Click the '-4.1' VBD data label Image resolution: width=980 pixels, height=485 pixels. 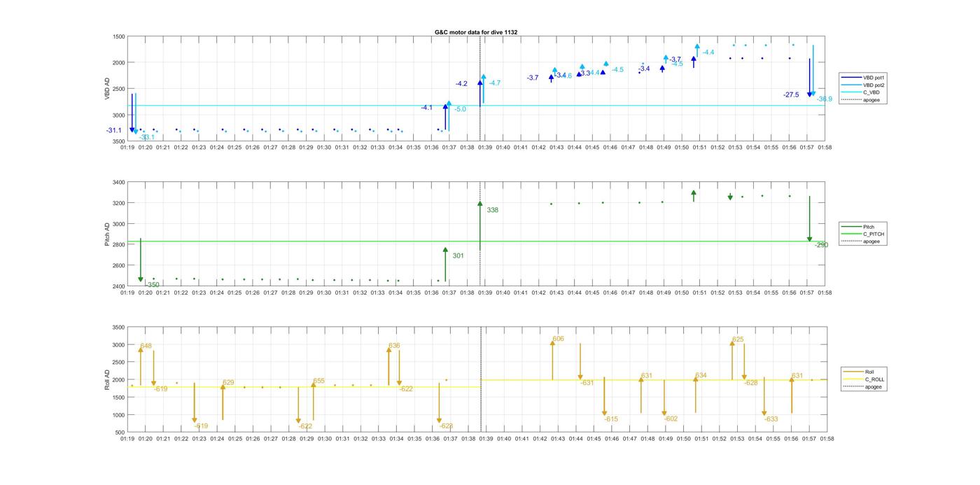click(427, 108)
